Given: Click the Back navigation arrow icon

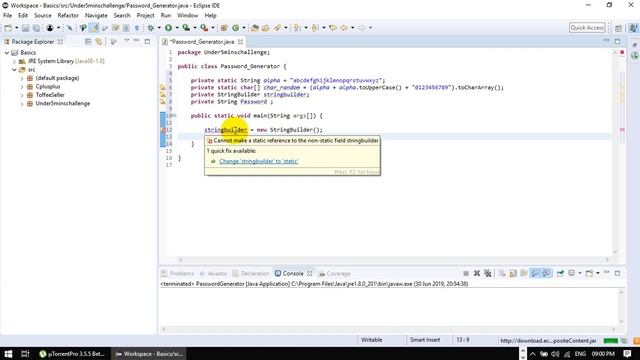Looking at the screenshot, I should 344,28.
